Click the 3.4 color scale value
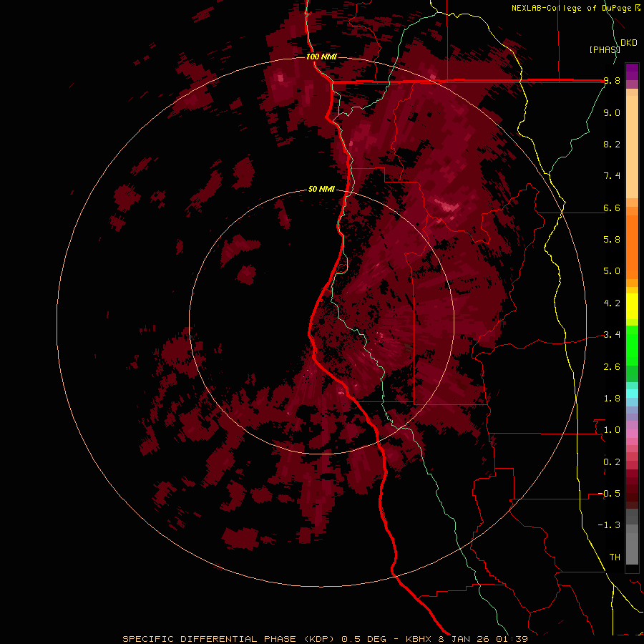The height and width of the screenshot is (644, 644). (612, 334)
